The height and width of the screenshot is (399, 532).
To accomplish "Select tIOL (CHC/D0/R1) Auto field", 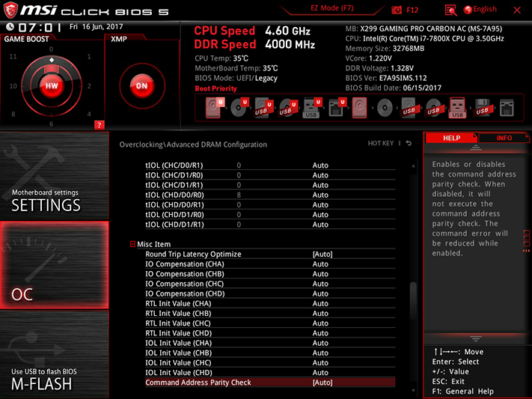I will click(320, 165).
